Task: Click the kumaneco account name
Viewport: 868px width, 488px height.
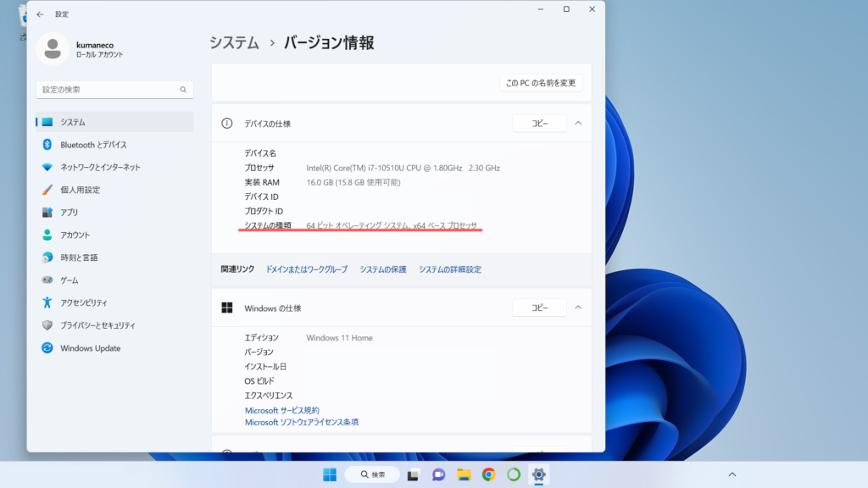Action: click(x=95, y=45)
